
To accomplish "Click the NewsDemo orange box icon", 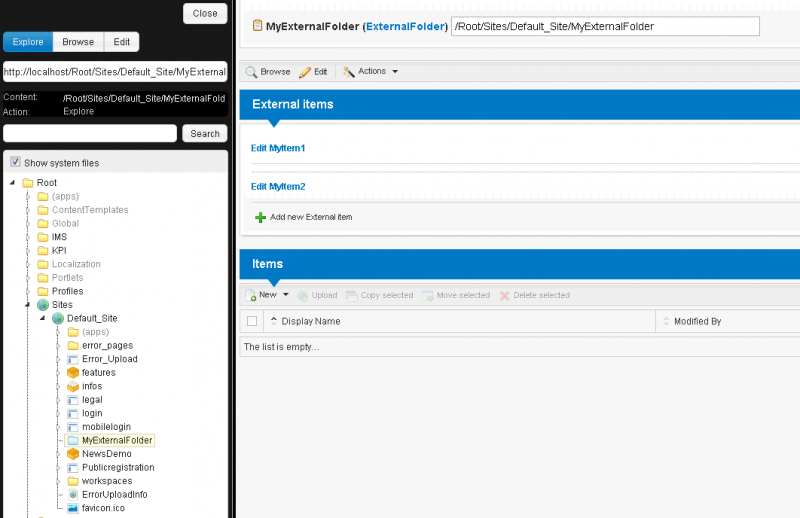I will coord(73,454).
